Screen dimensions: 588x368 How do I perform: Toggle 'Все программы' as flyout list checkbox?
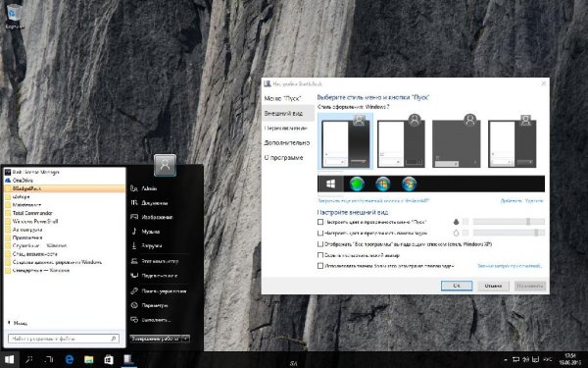320,244
